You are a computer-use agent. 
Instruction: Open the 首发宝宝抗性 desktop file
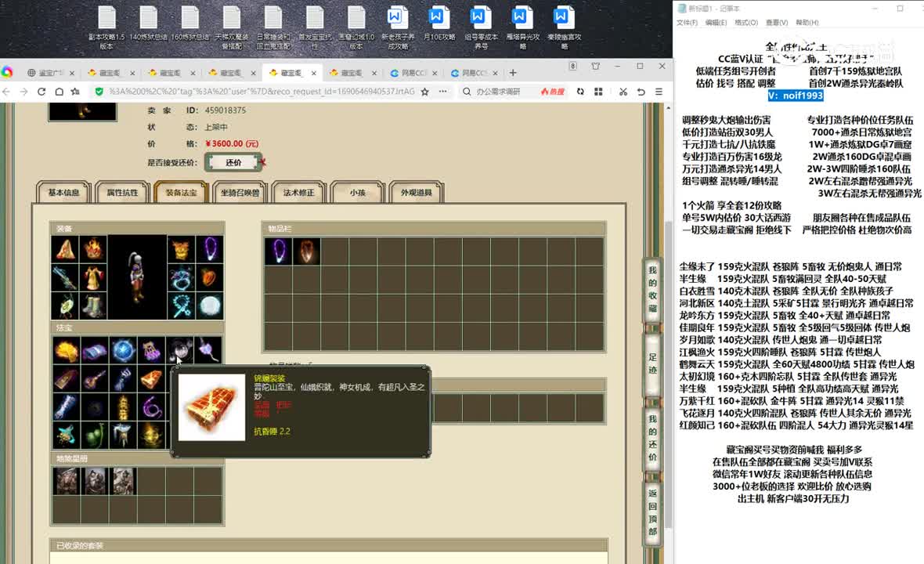pyautogui.click(x=315, y=27)
